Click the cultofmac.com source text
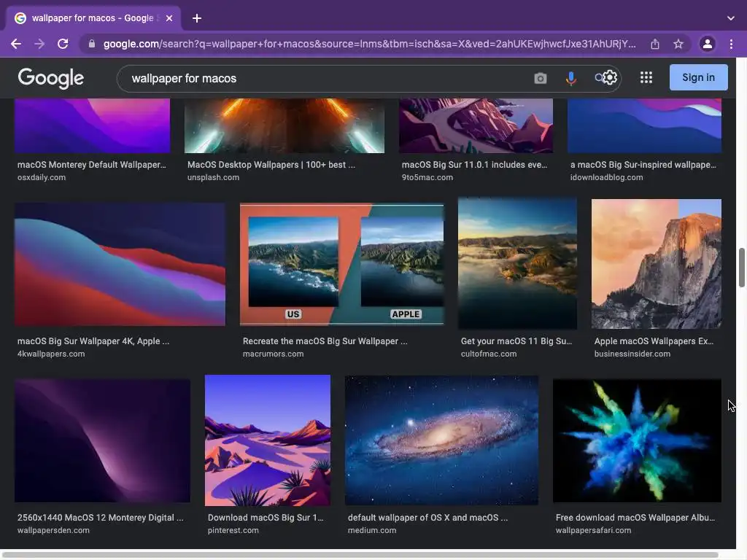Image resolution: width=747 pixels, height=560 pixels. [x=489, y=354]
